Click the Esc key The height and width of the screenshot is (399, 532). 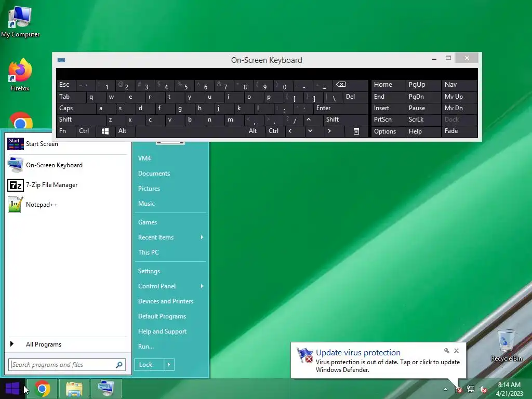point(66,85)
